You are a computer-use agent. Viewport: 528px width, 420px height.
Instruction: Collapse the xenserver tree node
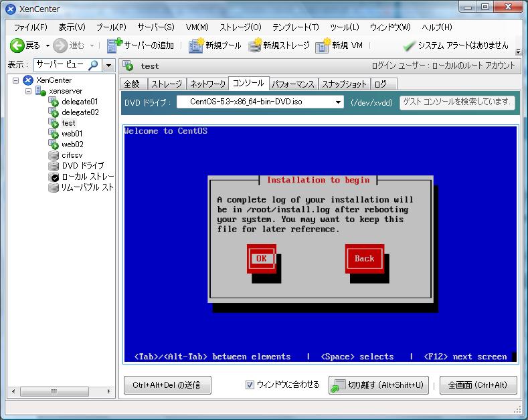click(28, 91)
